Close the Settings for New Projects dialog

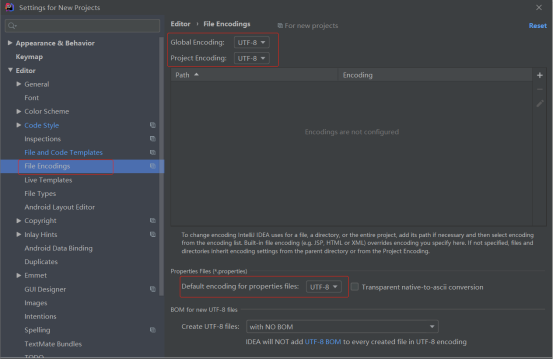pyautogui.click(x=539, y=7)
